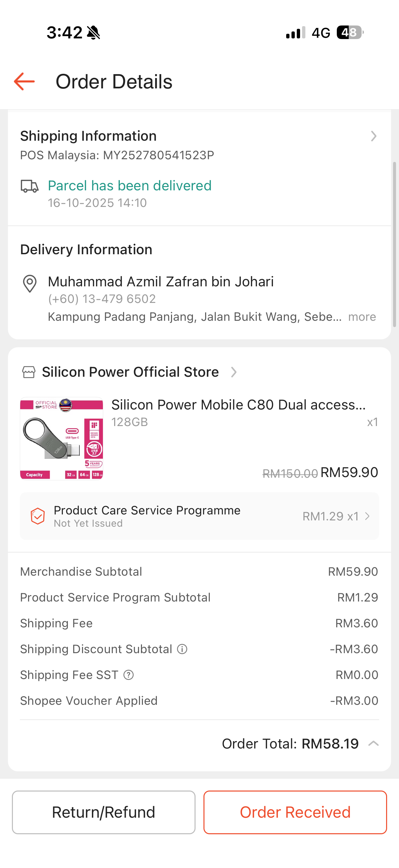This screenshot has width=399, height=868.
Task: Tap the question mark beside Shipping Fee SST
Action: (x=129, y=675)
